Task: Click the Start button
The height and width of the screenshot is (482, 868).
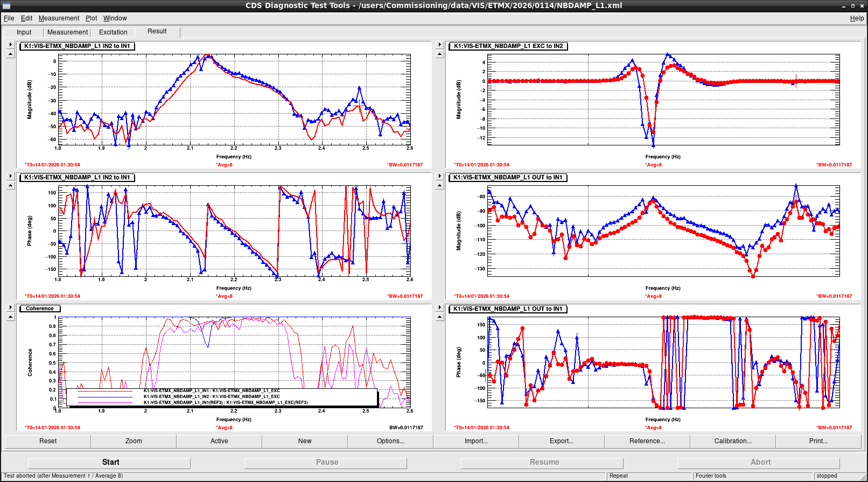Action: 109,463
